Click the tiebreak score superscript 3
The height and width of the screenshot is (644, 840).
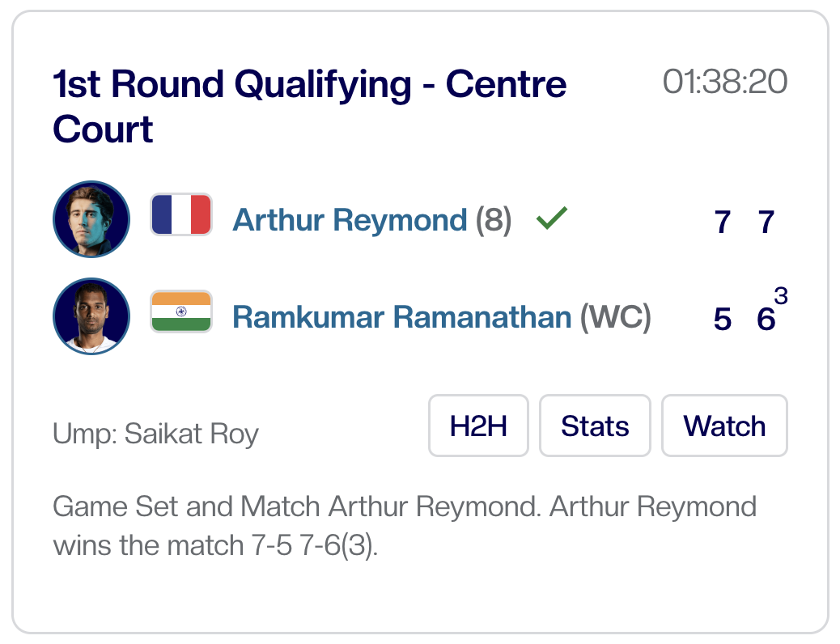click(x=781, y=296)
